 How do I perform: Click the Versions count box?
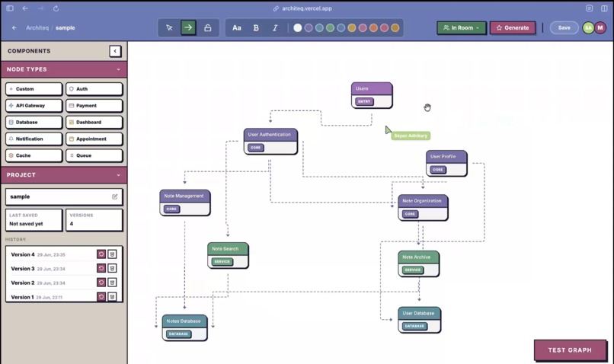pyautogui.click(x=94, y=220)
